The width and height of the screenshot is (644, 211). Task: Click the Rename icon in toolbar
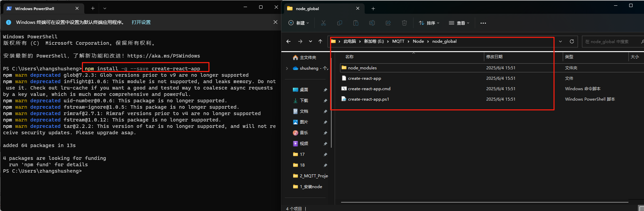[372, 23]
